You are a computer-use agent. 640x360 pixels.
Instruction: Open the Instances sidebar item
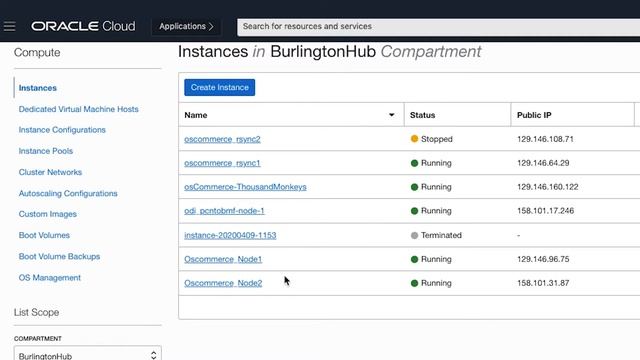point(38,88)
